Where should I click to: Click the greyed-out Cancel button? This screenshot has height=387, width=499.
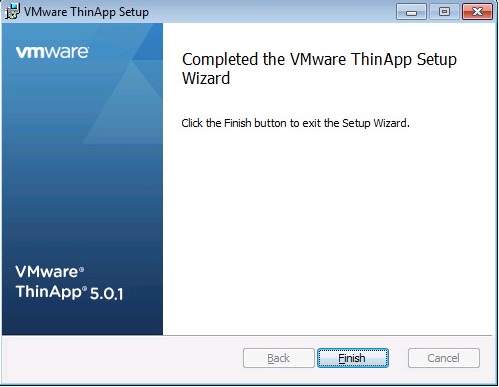point(444,358)
